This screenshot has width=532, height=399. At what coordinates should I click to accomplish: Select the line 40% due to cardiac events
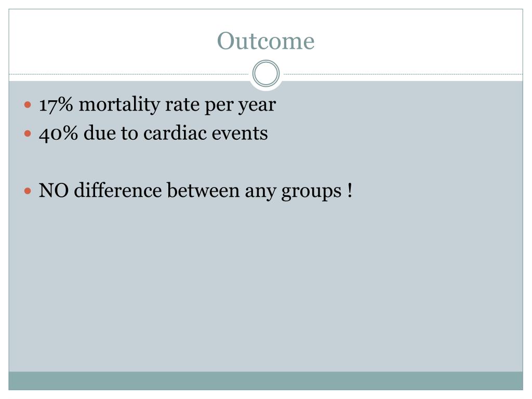click(x=153, y=133)
